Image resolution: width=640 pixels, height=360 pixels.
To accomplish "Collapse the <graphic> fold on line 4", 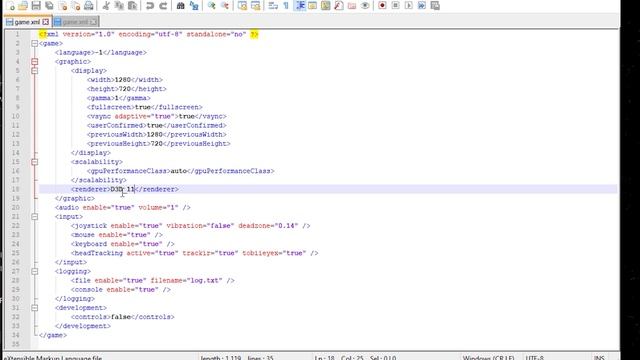I will 35,62.
